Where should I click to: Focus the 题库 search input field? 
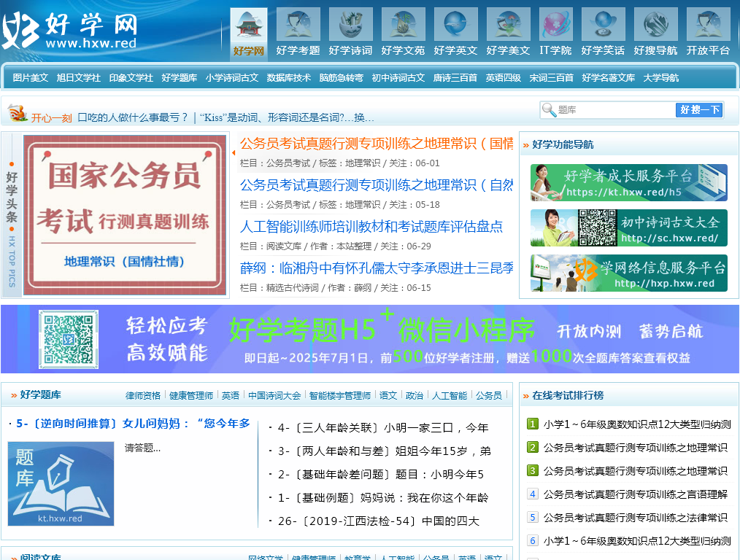tap(616, 110)
